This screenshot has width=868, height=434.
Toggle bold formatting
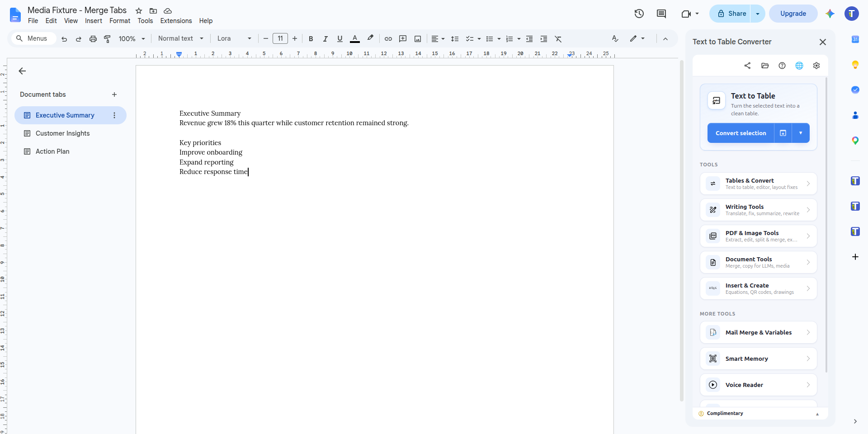pos(311,39)
